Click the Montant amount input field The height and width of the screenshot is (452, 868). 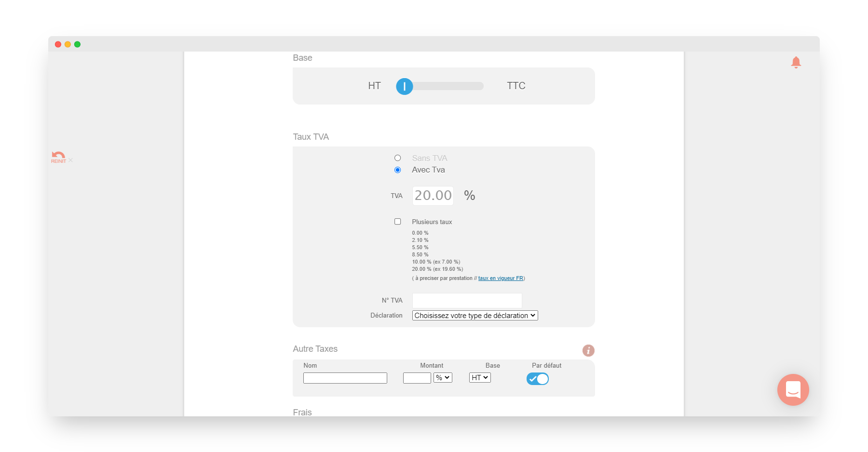tap(417, 378)
